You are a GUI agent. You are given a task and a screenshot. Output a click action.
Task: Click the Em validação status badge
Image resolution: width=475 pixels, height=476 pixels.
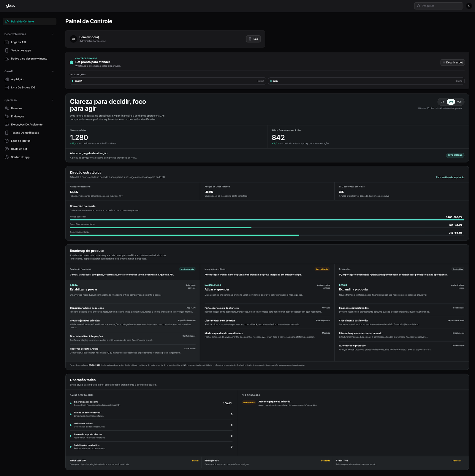322,269
